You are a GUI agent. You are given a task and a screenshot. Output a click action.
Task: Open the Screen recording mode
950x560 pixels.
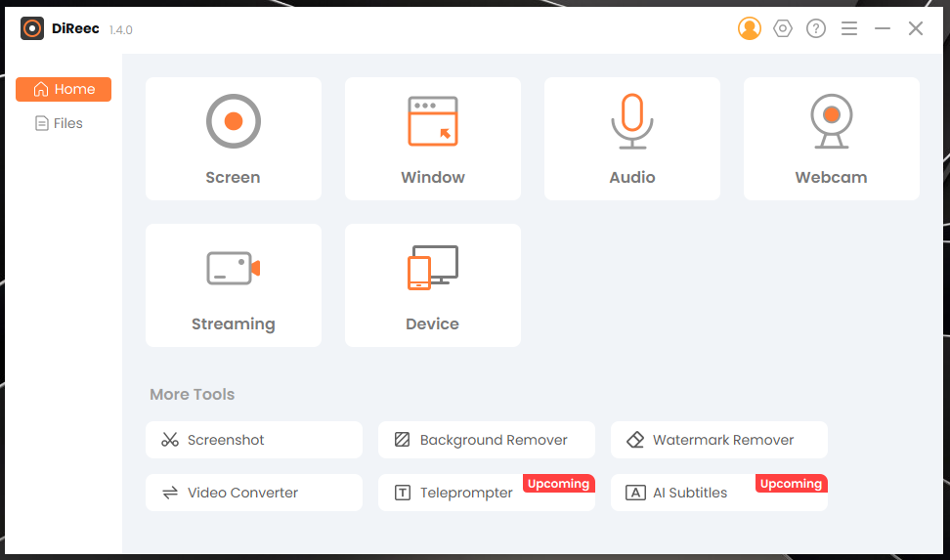(234, 139)
